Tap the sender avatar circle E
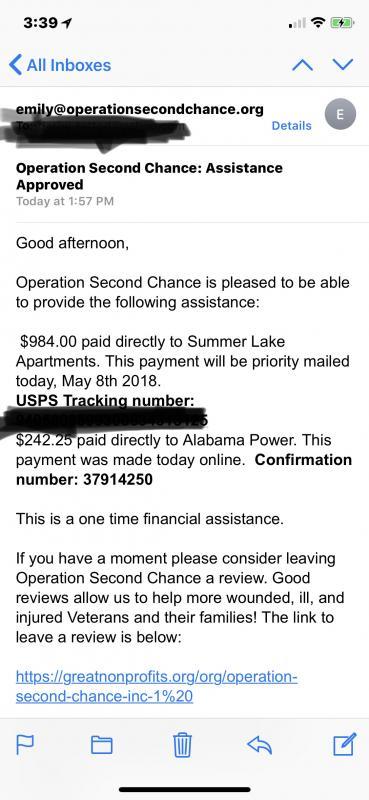 pyautogui.click(x=340, y=115)
